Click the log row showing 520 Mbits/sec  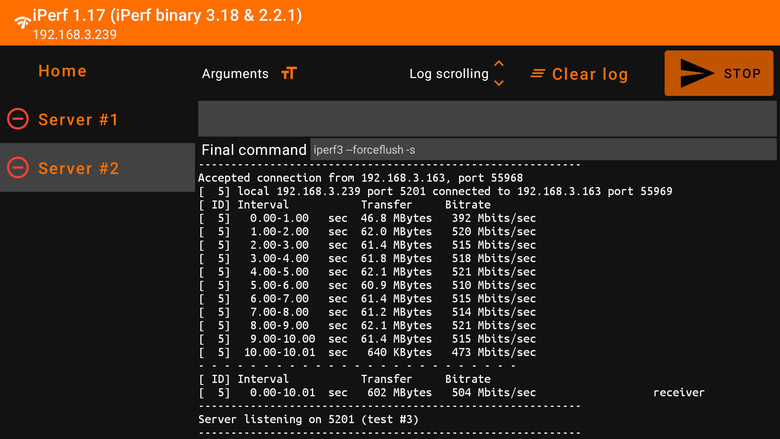[x=367, y=232]
